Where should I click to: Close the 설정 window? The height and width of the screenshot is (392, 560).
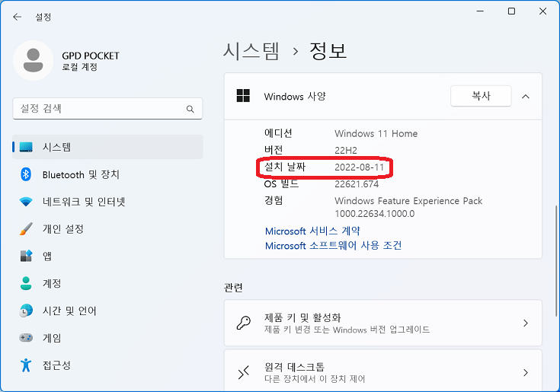pyautogui.click(x=542, y=11)
